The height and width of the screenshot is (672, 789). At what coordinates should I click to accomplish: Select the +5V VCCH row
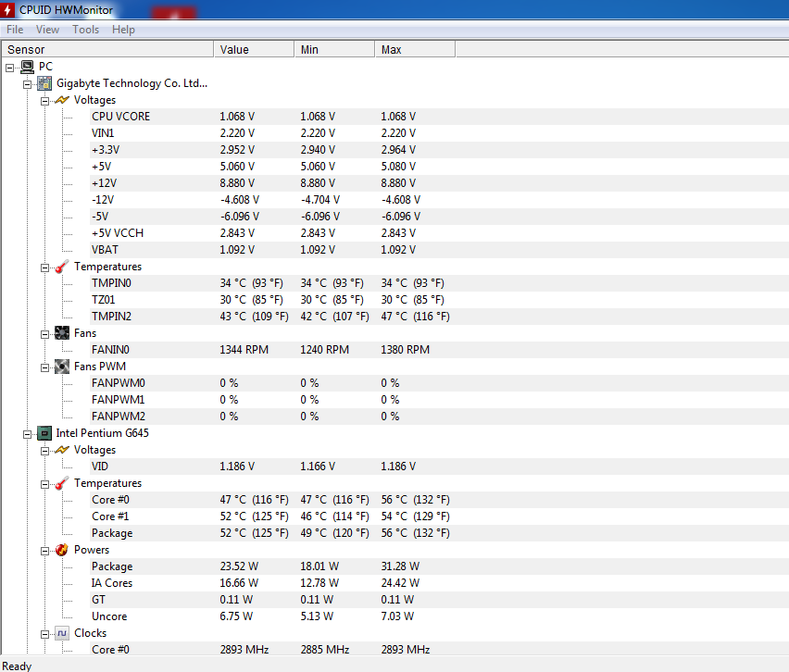(x=438, y=233)
